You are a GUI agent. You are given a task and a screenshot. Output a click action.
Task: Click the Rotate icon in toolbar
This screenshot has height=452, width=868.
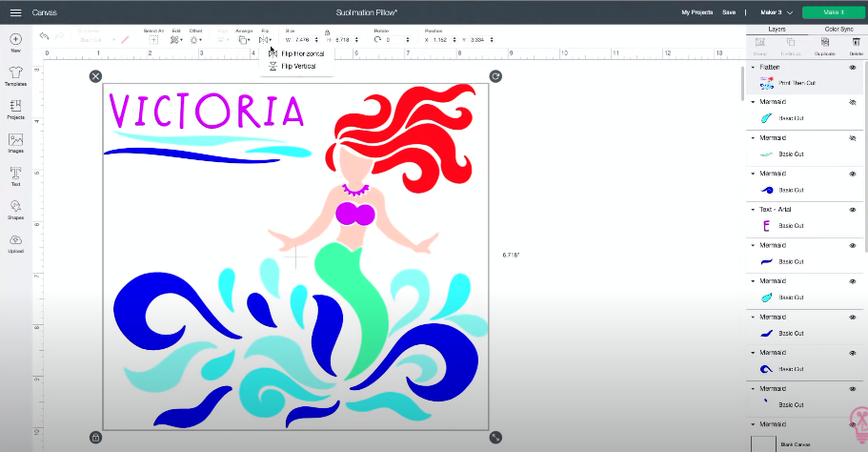[377, 40]
